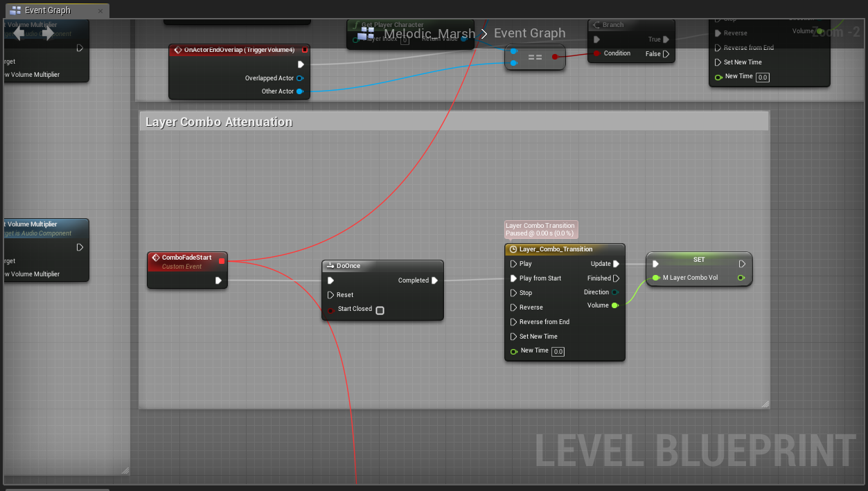Click Set New Time pin on Layer_Combo_Transition

point(513,337)
